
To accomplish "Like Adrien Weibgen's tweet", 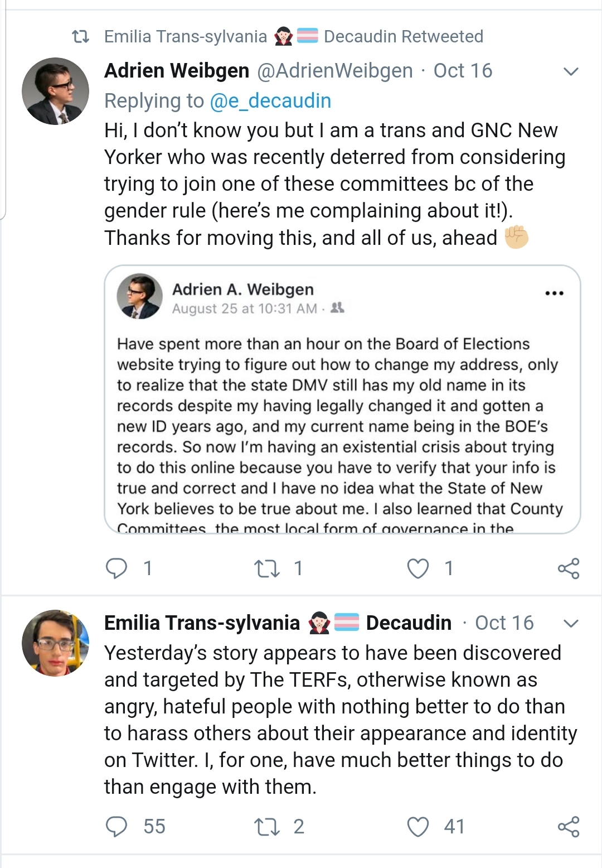I will tap(418, 568).
